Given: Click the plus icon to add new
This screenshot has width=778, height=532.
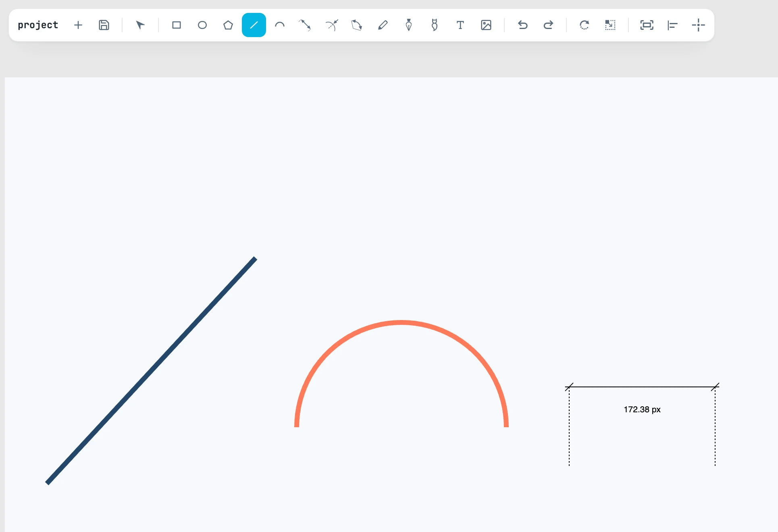Looking at the screenshot, I should point(78,25).
